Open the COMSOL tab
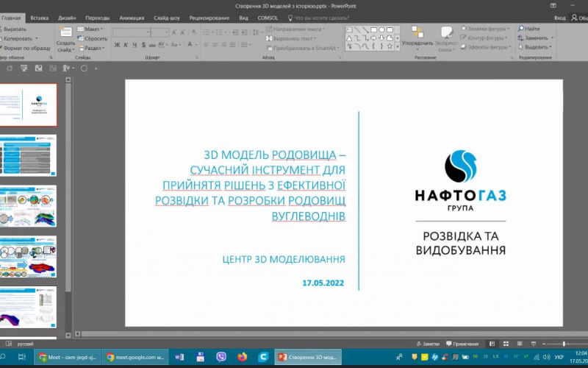 tap(268, 18)
